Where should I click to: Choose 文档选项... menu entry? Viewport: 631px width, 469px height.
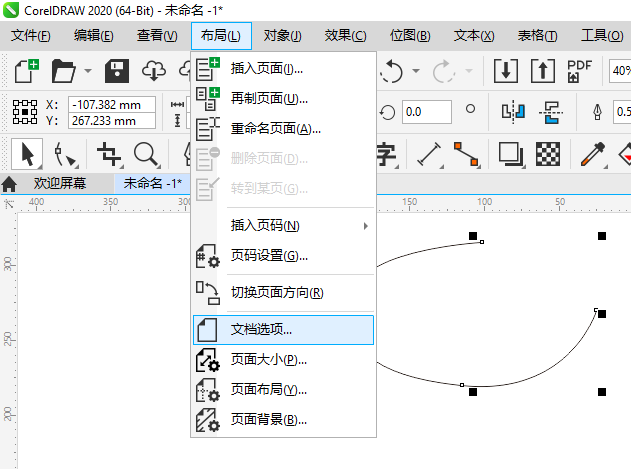coord(283,330)
